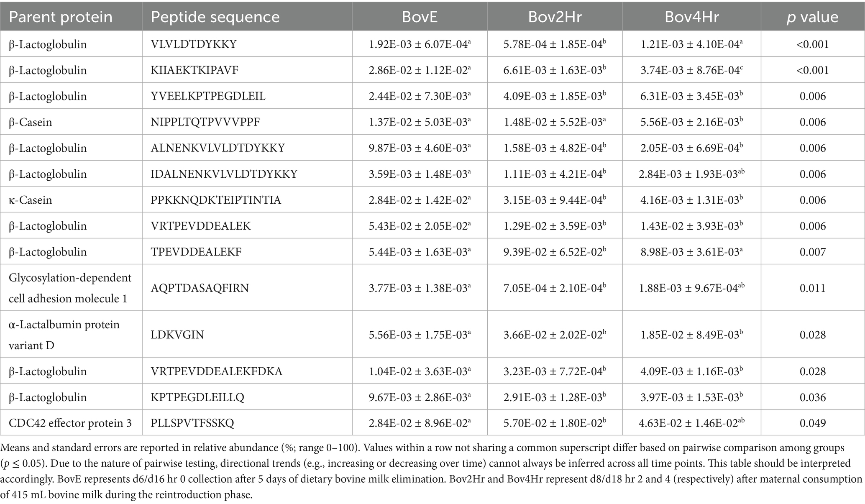
Task: Click the κ-Casein parent protein cell
Action: pyautogui.click(x=31, y=200)
